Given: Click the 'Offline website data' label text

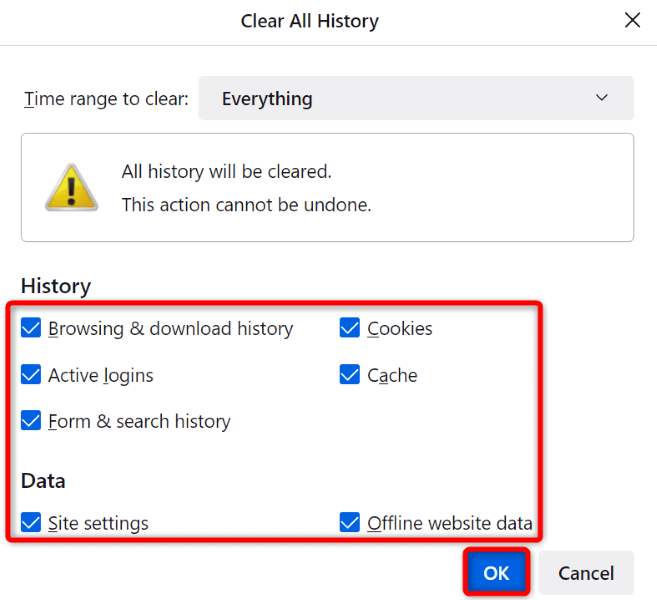Looking at the screenshot, I should click(x=449, y=522).
